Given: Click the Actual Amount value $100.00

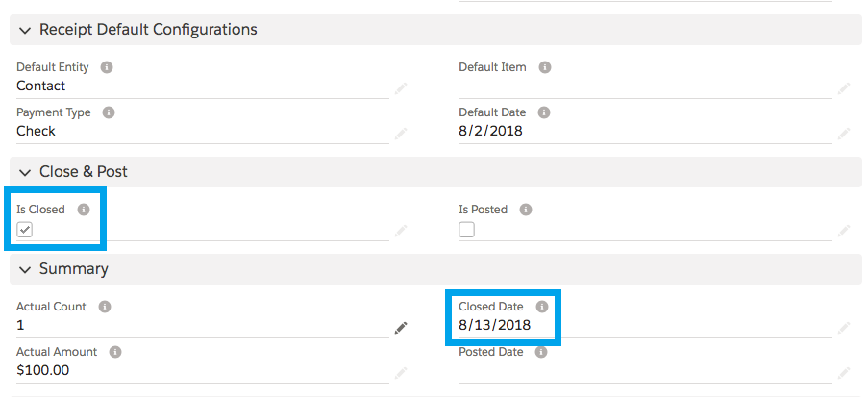Looking at the screenshot, I should point(43,370).
